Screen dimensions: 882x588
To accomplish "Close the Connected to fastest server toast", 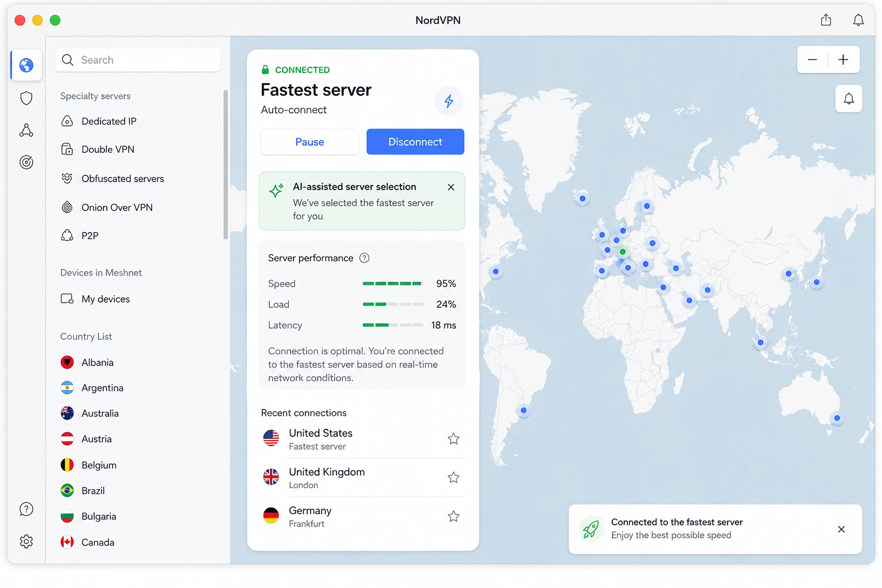I will (841, 529).
